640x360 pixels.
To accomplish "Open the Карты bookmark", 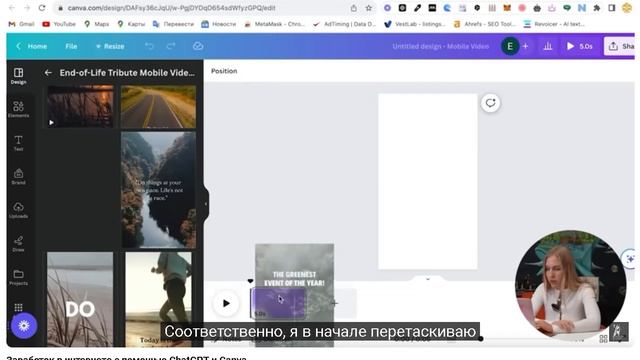I will (131, 24).
